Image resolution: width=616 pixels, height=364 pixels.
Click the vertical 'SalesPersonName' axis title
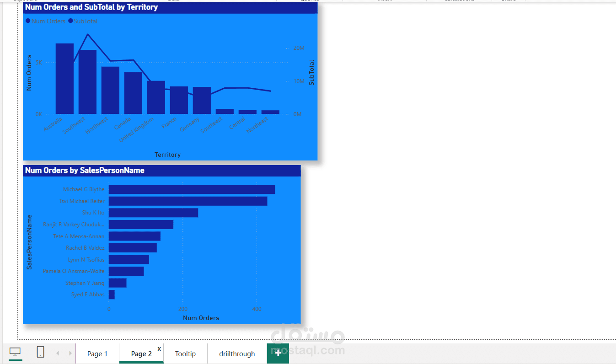[x=29, y=242]
